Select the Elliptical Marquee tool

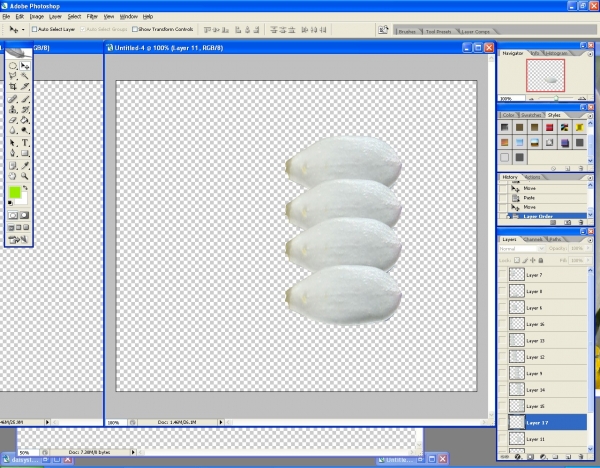13,66
